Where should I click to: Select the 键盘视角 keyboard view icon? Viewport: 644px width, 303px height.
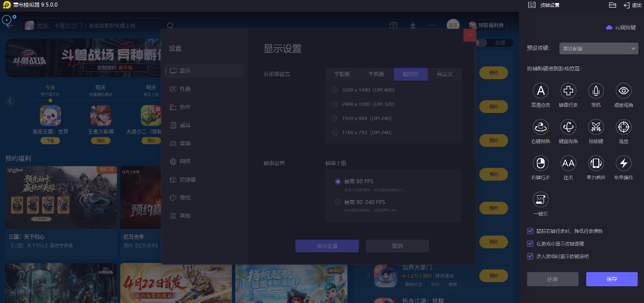(568, 127)
